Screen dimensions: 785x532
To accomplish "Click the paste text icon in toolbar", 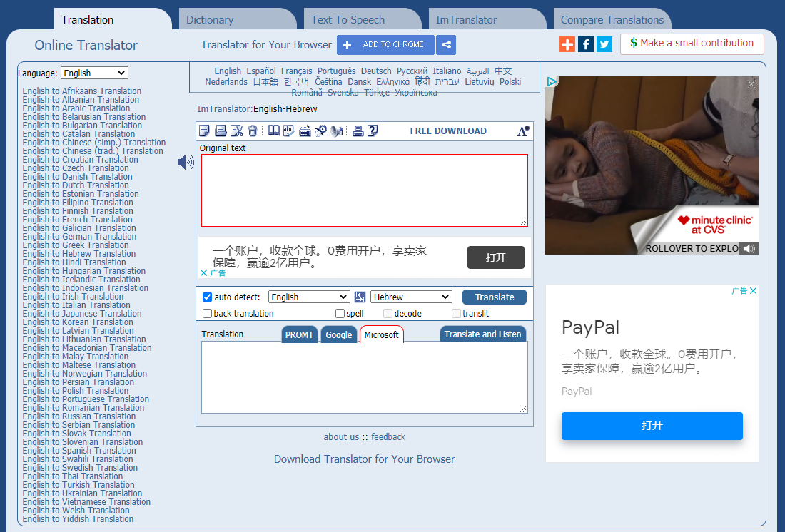I will [221, 131].
